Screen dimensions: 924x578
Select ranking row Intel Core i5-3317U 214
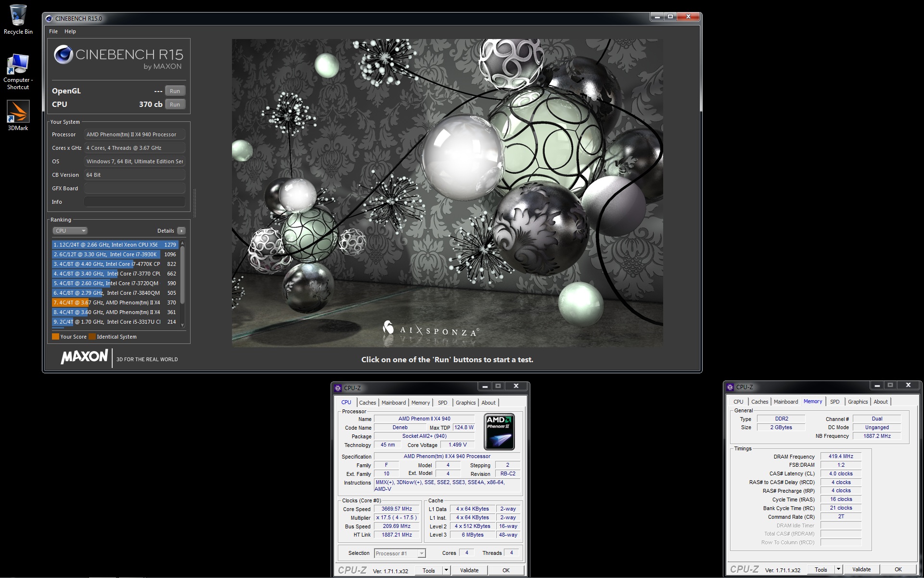pos(115,322)
